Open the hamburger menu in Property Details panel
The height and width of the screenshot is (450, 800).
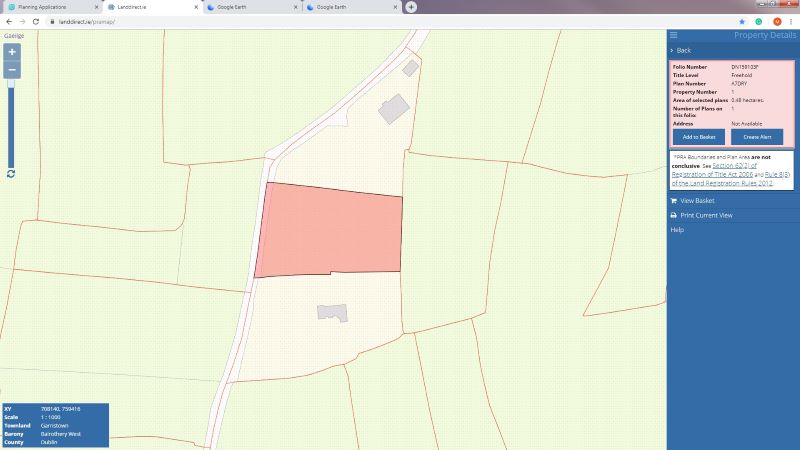click(673, 35)
